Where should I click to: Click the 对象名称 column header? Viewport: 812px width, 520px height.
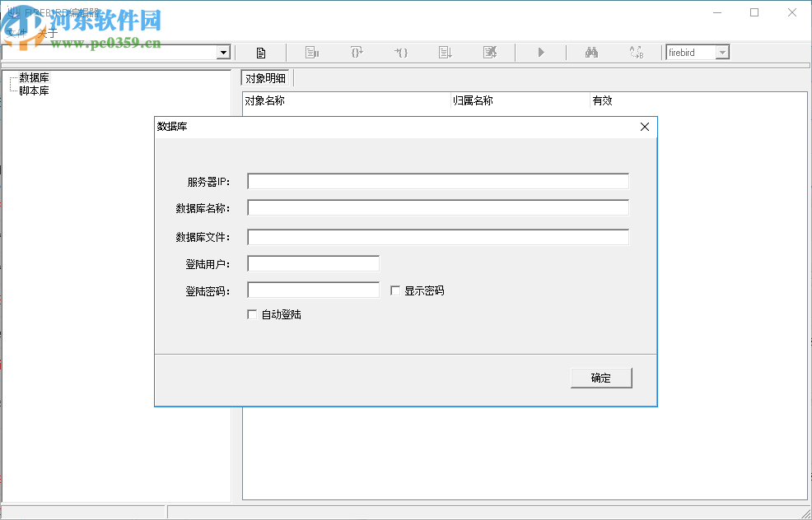[347, 101]
